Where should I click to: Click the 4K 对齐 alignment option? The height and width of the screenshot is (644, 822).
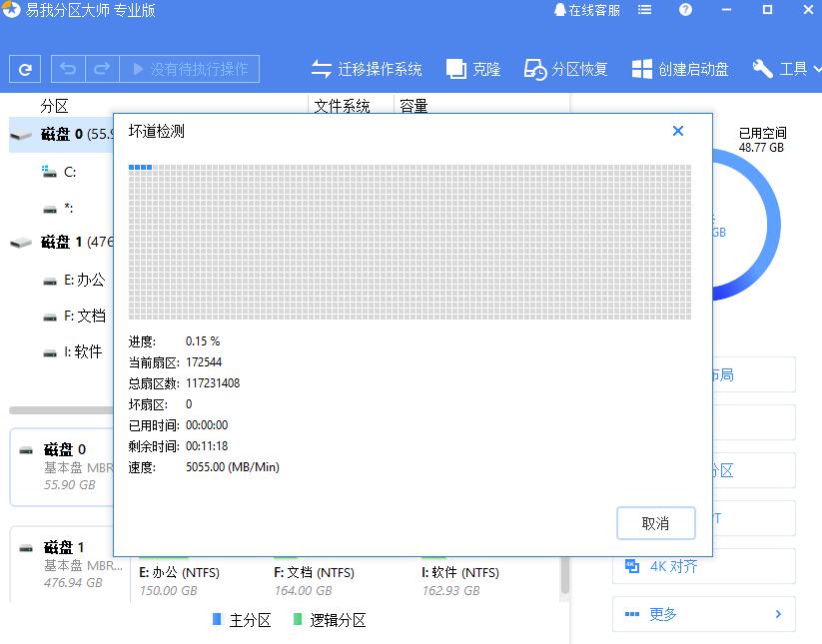(x=673, y=566)
